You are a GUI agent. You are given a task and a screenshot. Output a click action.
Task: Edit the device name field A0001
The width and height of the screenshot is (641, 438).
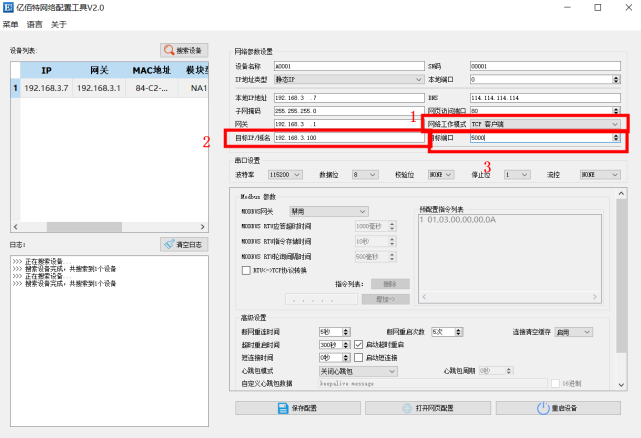tap(349, 66)
